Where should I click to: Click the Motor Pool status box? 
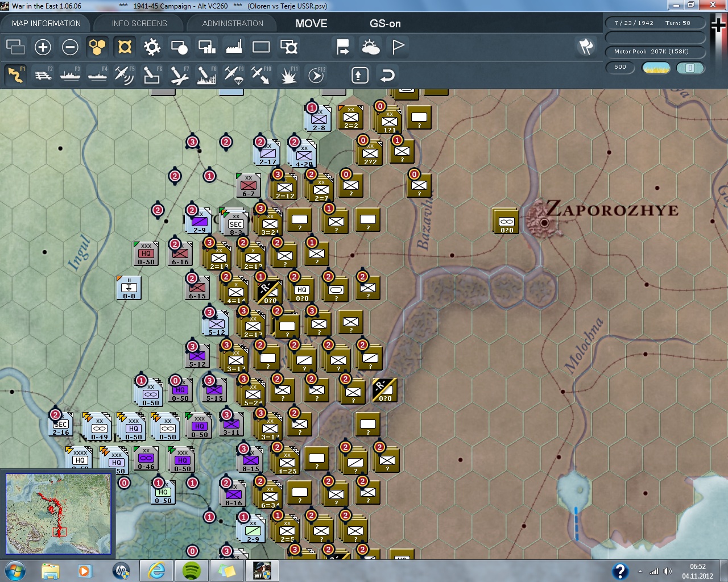click(655, 52)
